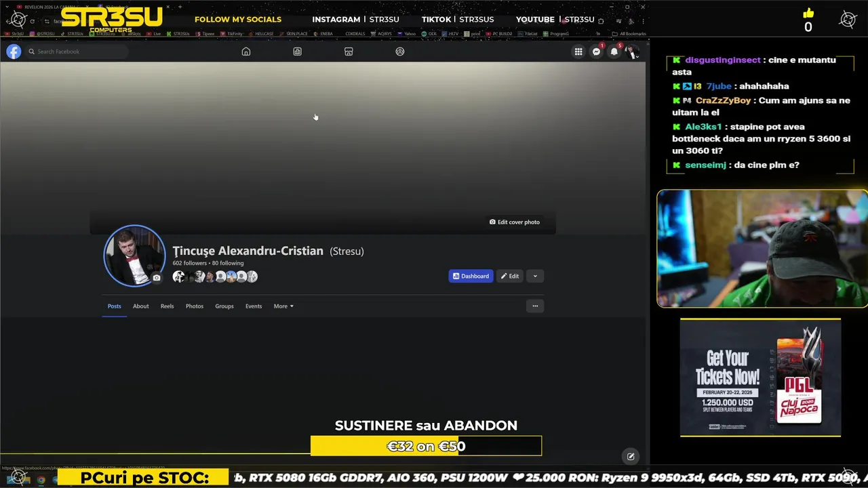Image resolution: width=868 pixels, height=488 pixels.
Task: Open the Groups nav icon
Action: (400, 52)
